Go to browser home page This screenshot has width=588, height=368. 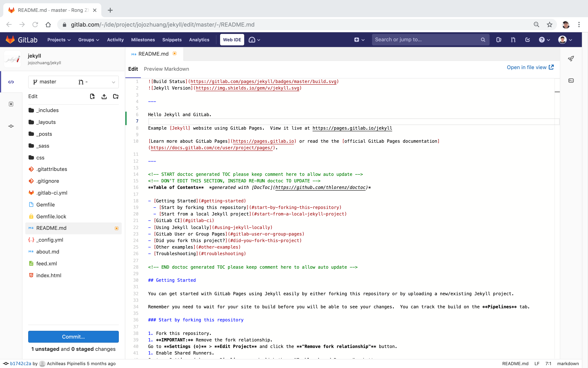tap(48, 25)
